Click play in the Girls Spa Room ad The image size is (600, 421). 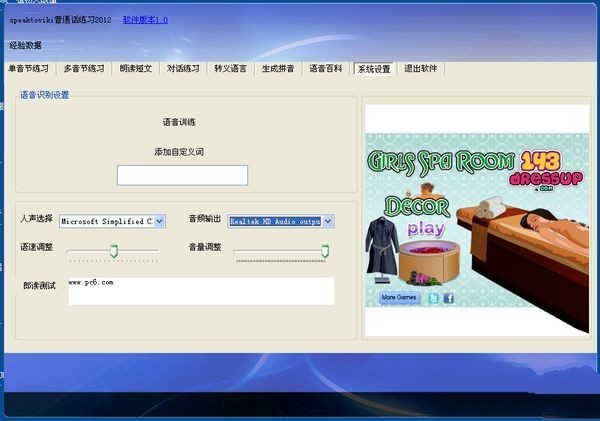click(x=426, y=229)
